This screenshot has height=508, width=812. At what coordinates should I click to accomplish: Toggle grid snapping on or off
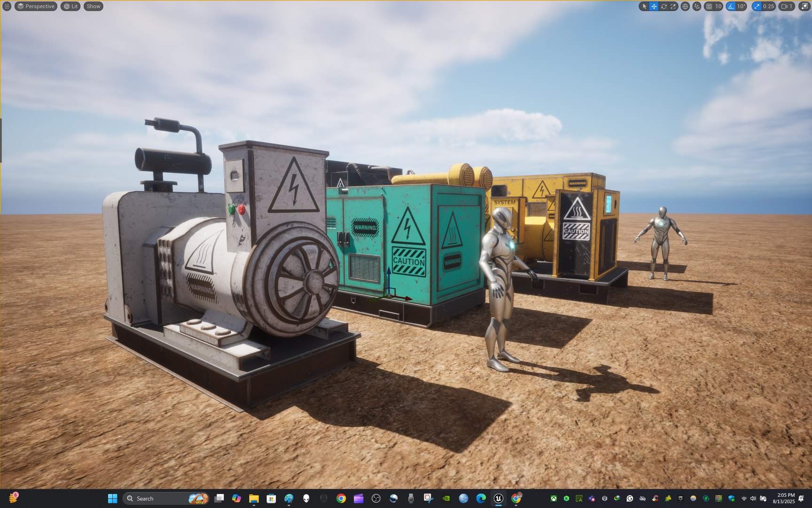click(709, 6)
